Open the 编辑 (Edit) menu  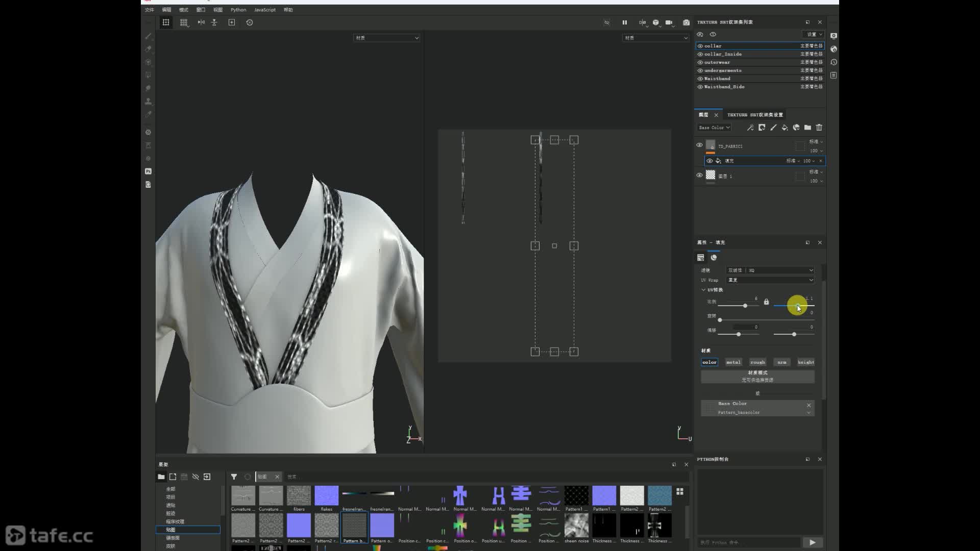click(x=166, y=10)
